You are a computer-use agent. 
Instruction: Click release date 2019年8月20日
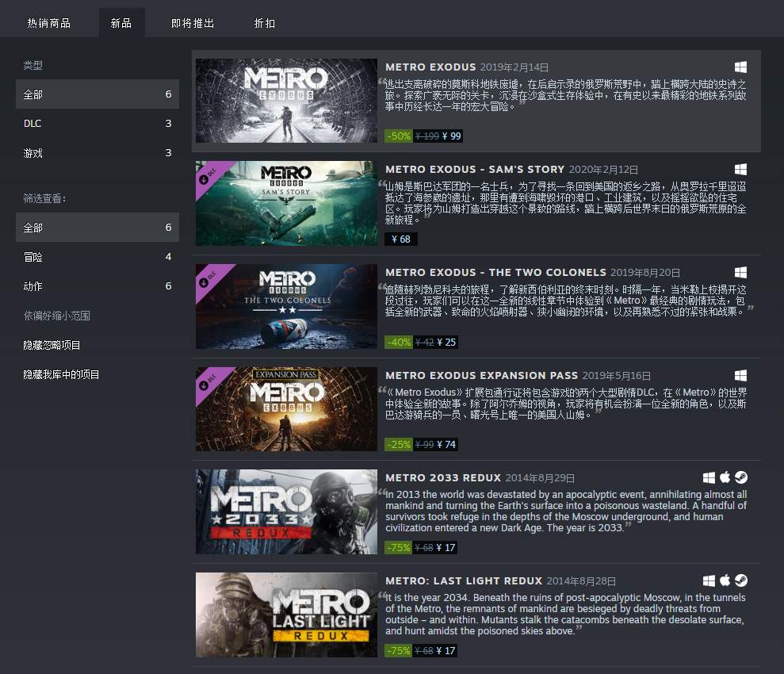coord(645,273)
